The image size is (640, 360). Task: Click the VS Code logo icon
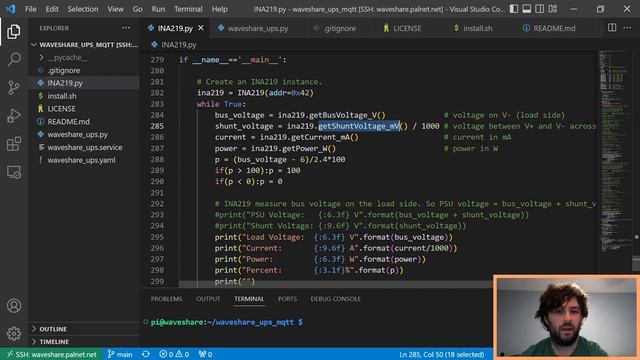pyautogui.click(x=10, y=9)
